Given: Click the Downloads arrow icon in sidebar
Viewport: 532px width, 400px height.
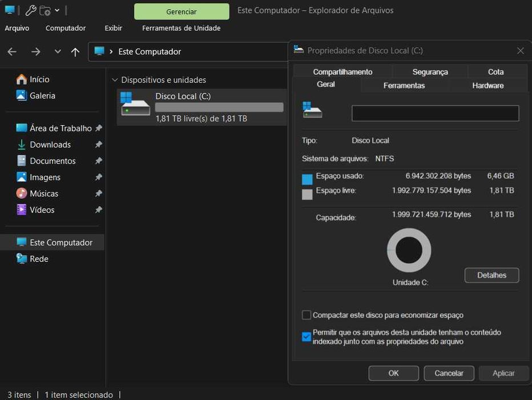Looking at the screenshot, I should click(21, 145).
